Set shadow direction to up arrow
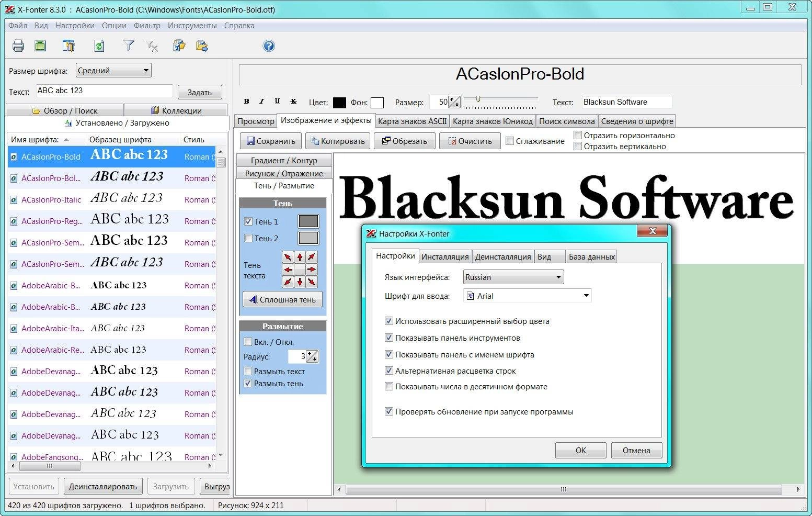 300,257
